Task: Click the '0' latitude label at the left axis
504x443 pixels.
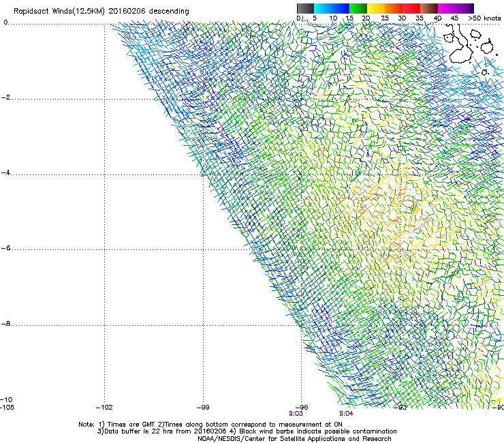Action: tap(5, 22)
